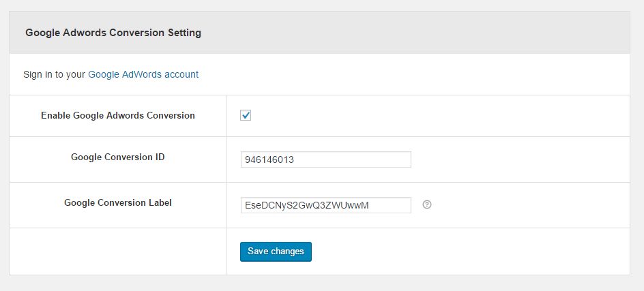Click blank space right of Conversion ID field
This screenshot has width=644, height=291.
click(x=518, y=159)
